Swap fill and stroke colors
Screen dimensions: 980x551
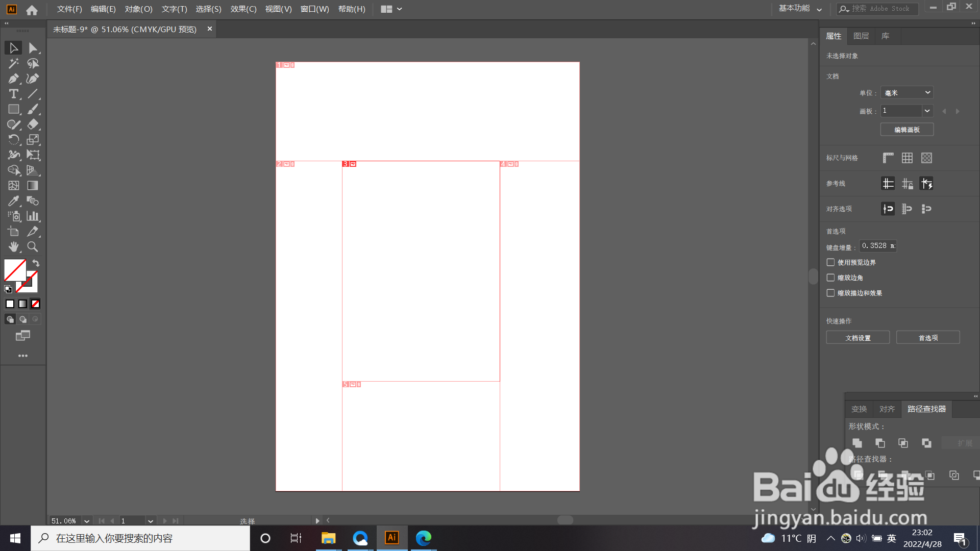[x=36, y=263]
